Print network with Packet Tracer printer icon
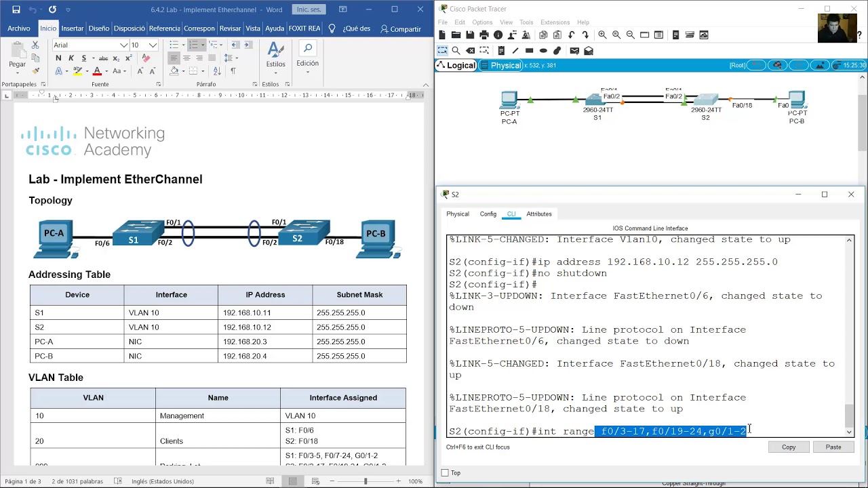This screenshot has width=868, height=488. [x=484, y=35]
